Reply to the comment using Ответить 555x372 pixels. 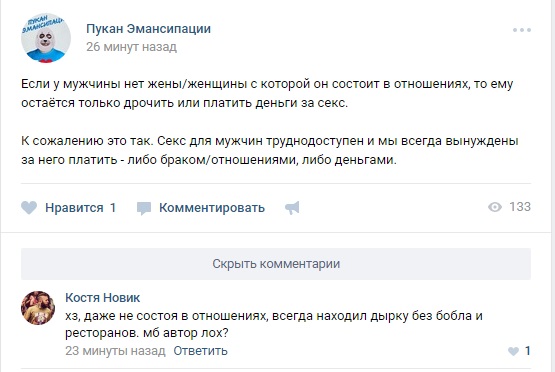coord(200,351)
